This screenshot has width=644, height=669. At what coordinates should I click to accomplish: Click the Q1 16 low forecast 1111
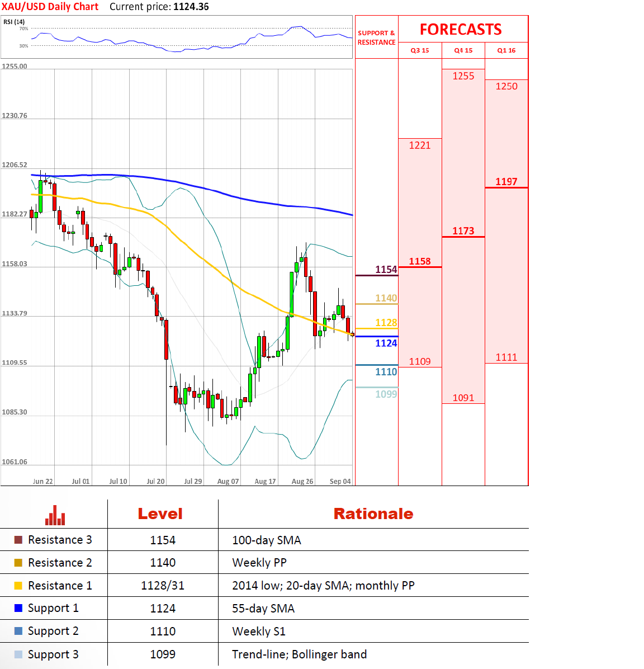coord(506,357)
